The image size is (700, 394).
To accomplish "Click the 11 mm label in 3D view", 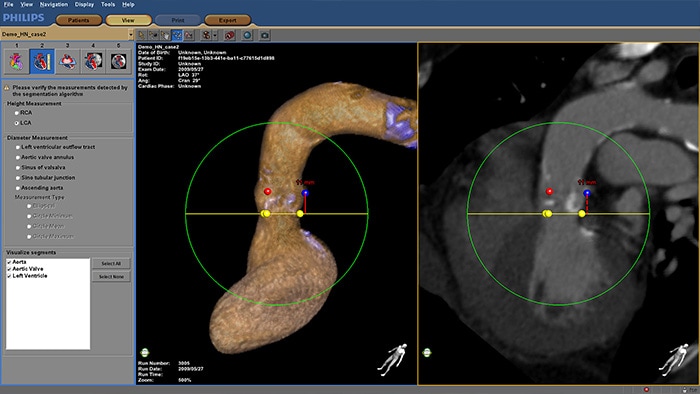I will pyautogui.click(x=305, y=182).
